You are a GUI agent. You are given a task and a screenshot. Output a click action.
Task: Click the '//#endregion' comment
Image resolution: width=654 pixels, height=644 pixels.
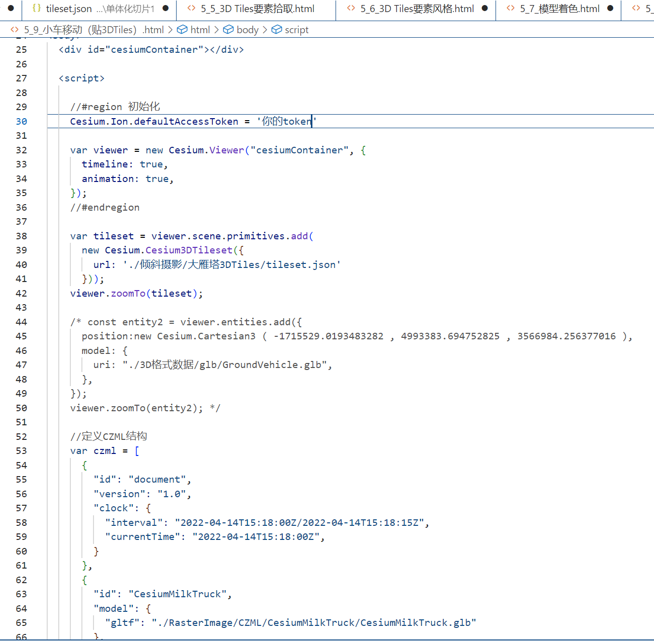coord(105,207)
